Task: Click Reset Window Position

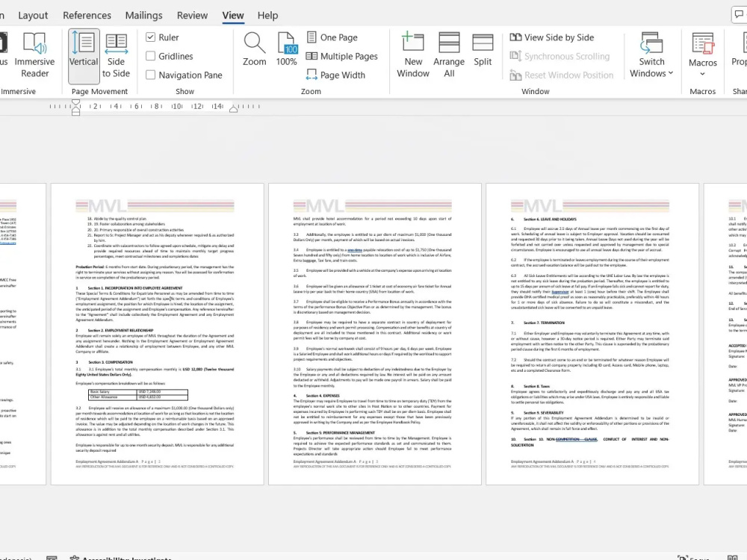Action: coord(562,75)
